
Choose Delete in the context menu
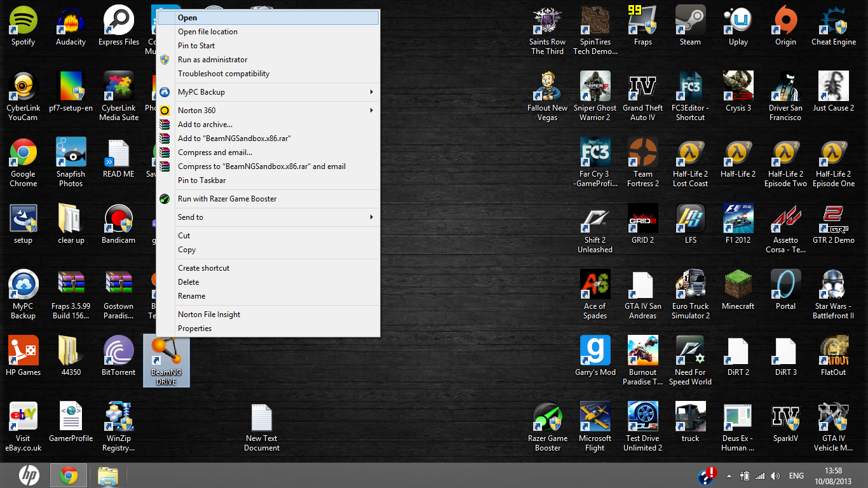pos(268,282)
